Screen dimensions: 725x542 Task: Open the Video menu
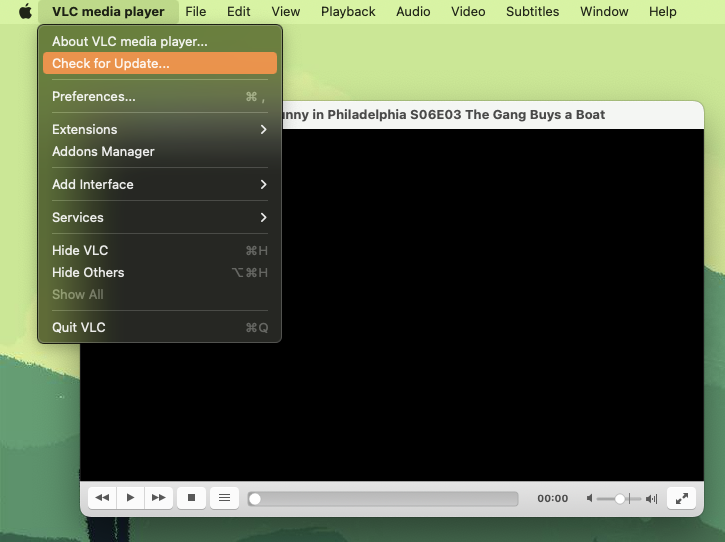[x=468, y=11]
